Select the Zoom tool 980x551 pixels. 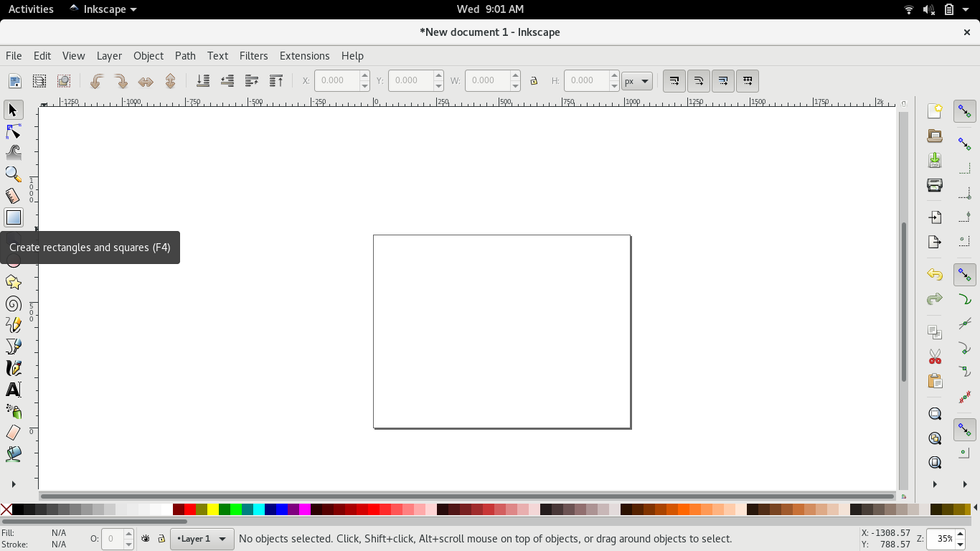coord(13,174)
